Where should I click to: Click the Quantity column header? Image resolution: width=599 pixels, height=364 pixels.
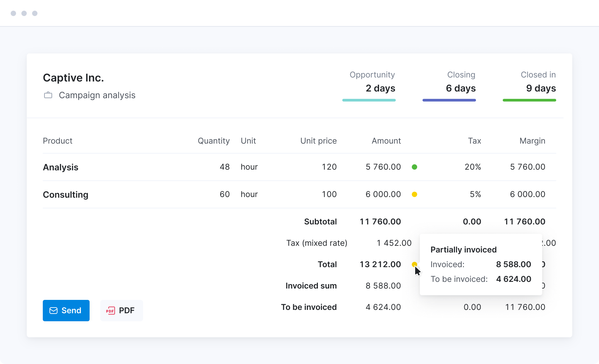[x=214, y=141]
